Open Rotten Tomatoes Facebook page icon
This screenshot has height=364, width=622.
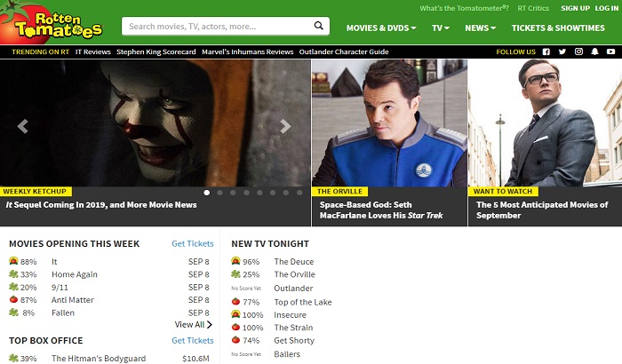[546, 51]
